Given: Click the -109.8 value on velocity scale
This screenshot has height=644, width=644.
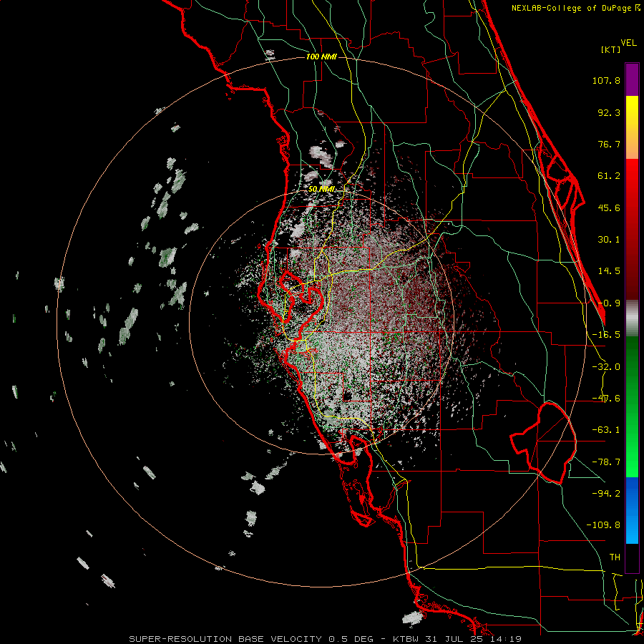Looking at the screenshot, I should [x=603, y=525].
